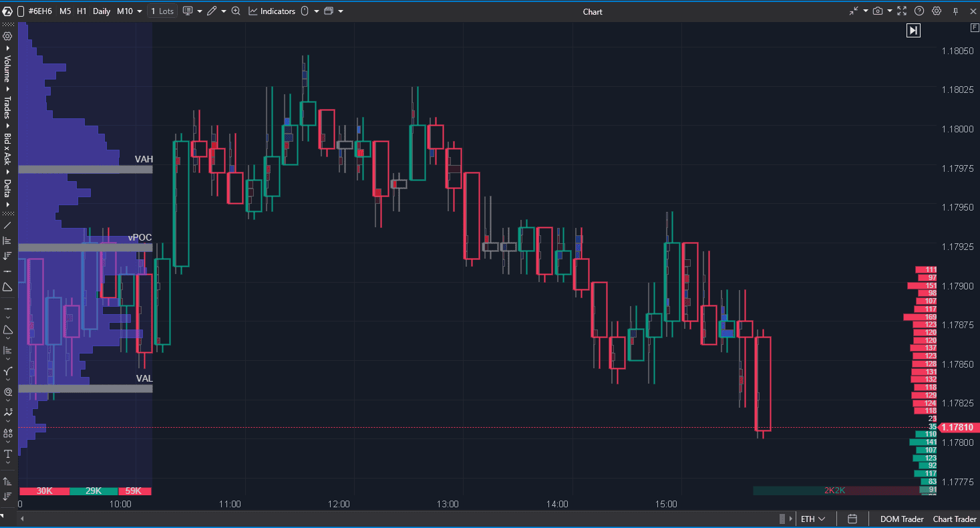Switch to the H1 timeframe
The image size is (980, 528).
pos(81,11)
